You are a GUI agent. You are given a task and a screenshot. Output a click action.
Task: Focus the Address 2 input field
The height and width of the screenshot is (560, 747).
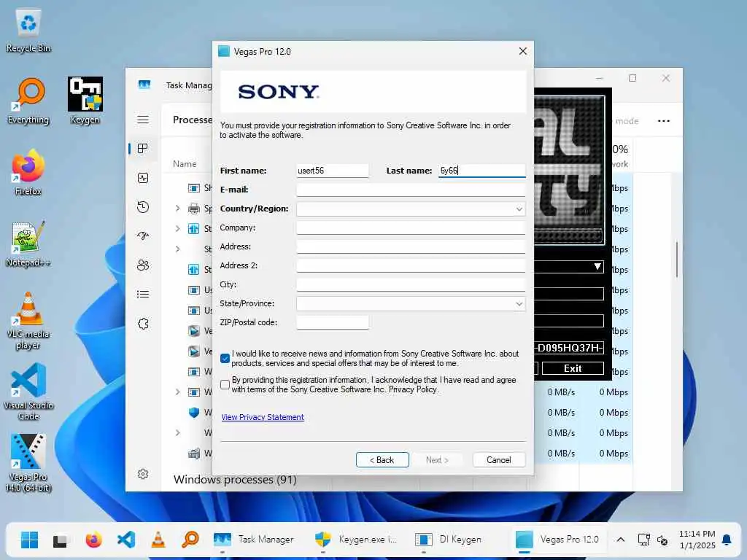(x=411, y=265)
